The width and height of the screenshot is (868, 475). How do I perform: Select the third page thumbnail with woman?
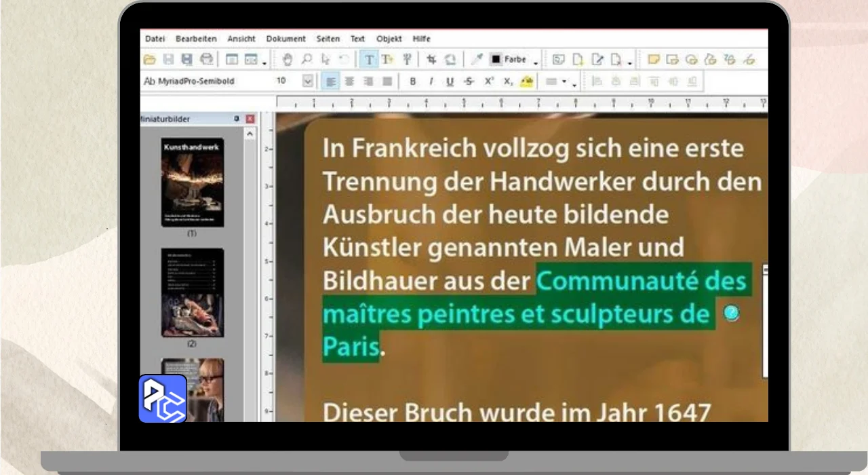click(x=192, y=390)
